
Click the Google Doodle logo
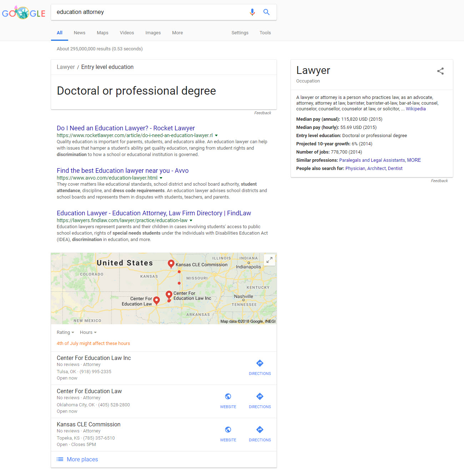24,13
